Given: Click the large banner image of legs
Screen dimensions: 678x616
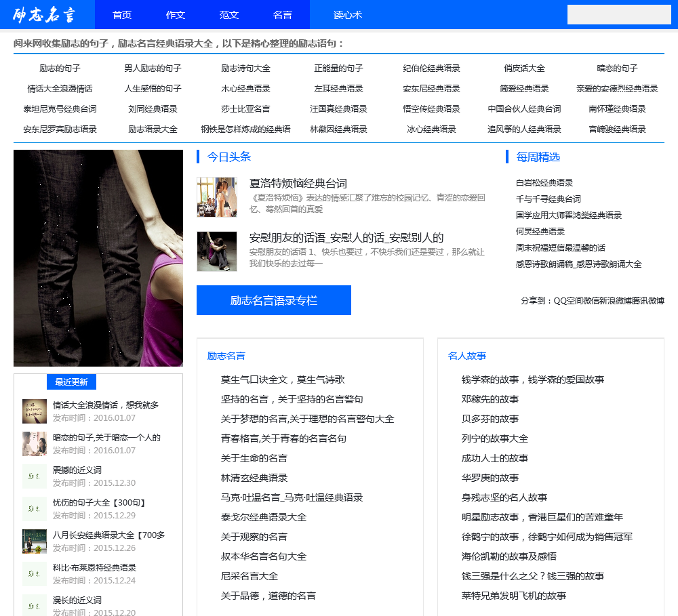Looking at the screenshot, I should click(x=98, y=258).
